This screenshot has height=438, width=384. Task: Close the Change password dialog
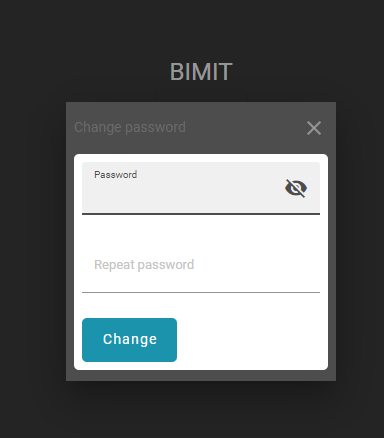pyautogui.click(x=314, y=128)
